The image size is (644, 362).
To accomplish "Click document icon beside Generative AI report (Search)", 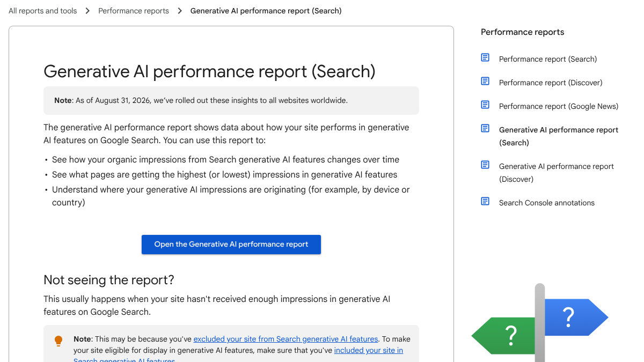I will tap(485, 128).
